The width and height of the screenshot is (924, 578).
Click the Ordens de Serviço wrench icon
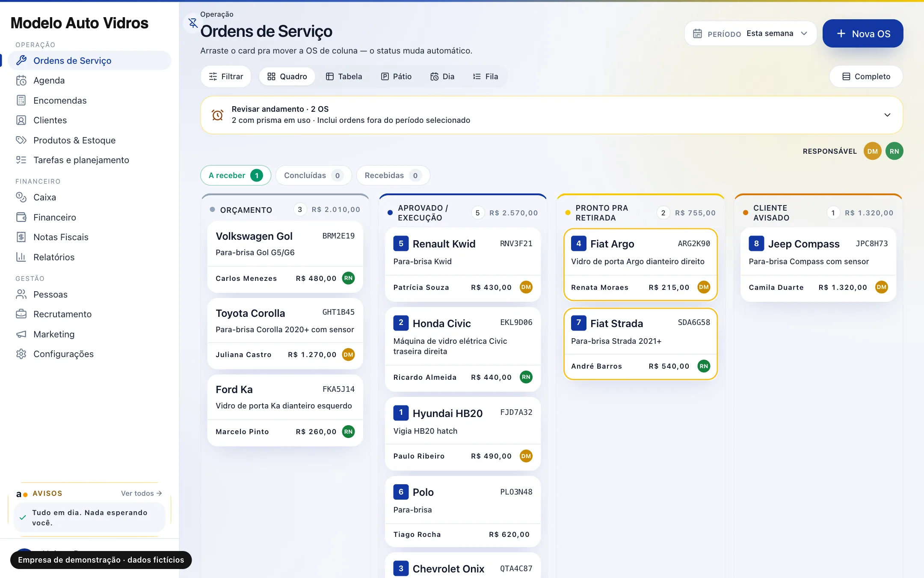(x=21, y=60)
